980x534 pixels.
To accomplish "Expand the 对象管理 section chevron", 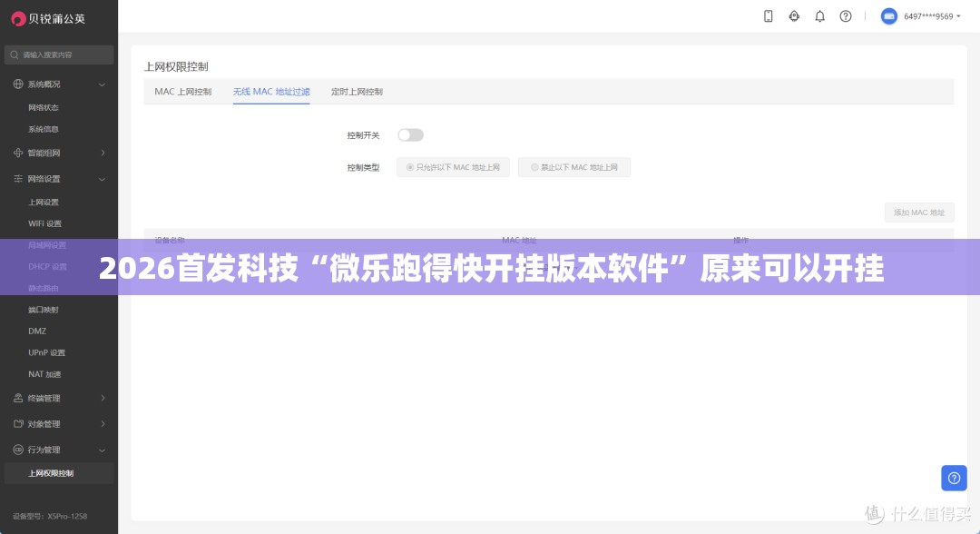I will (103, 424).
